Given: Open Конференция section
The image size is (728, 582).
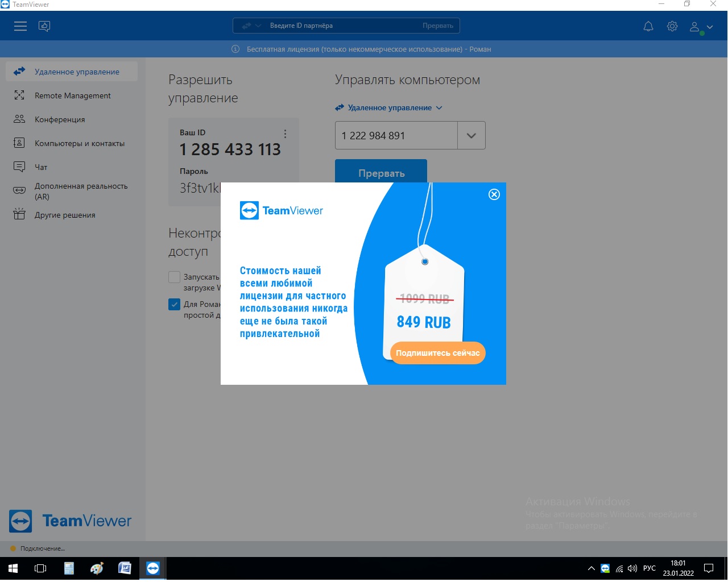Looking at the screenshot, I should tap(72, 119).
